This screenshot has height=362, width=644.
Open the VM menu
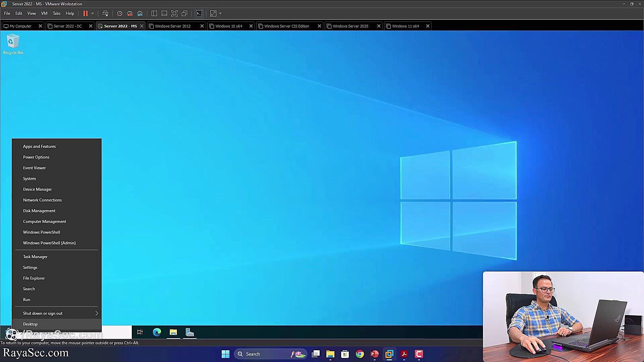[x=44, y=13]
